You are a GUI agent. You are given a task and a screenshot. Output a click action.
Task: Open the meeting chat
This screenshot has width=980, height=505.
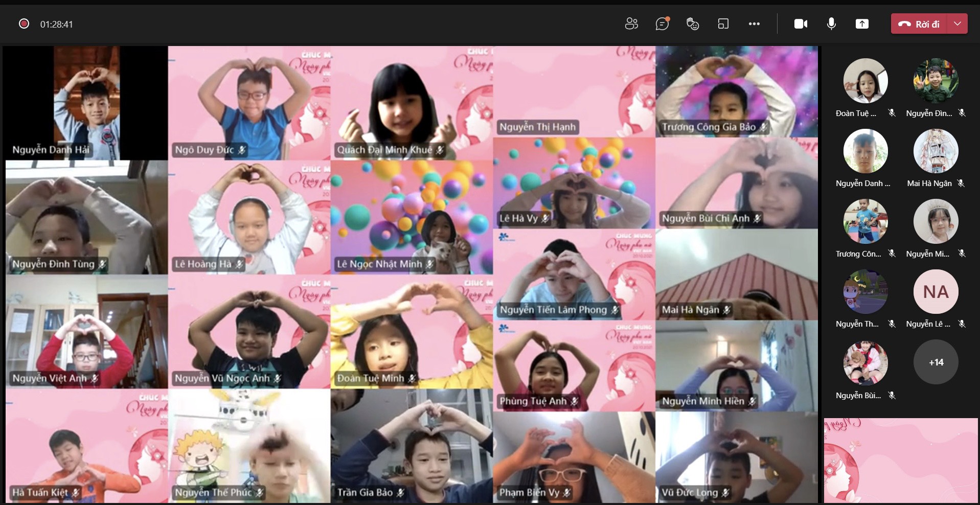tap(662, 24)
